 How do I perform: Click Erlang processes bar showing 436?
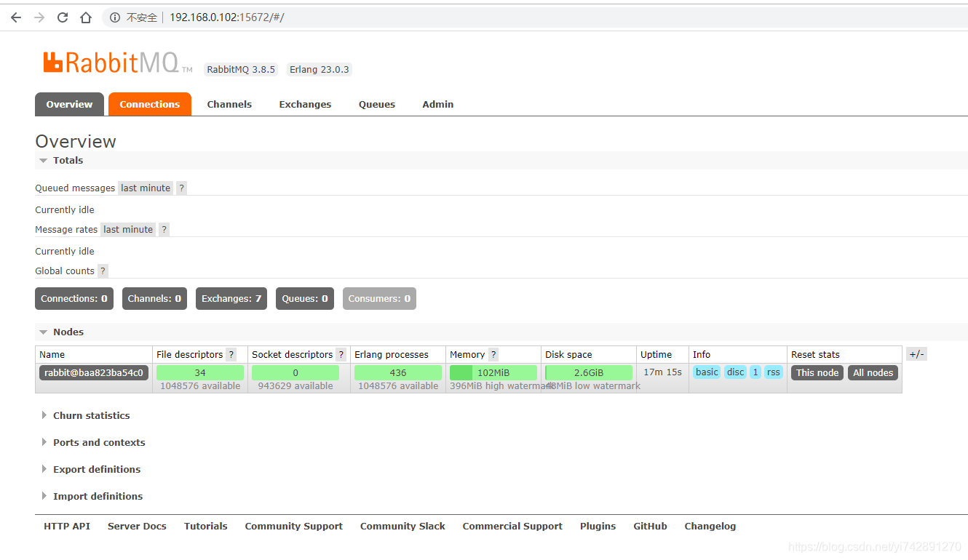(x=398, y=372)
